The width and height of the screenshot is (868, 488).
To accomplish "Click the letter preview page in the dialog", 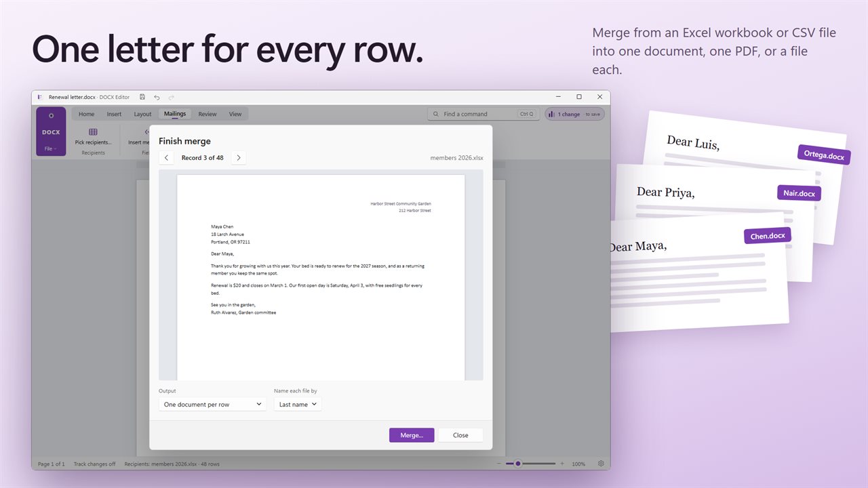I will (321, 277).
